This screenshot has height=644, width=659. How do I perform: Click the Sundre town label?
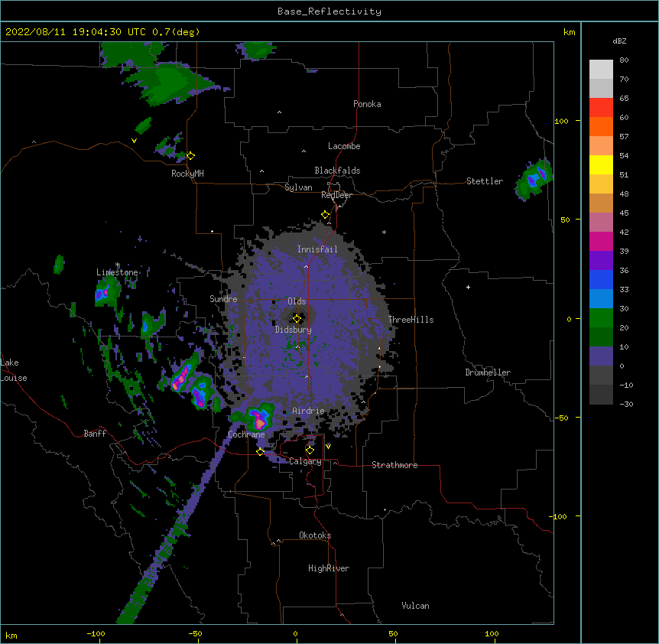pos(223,299)
